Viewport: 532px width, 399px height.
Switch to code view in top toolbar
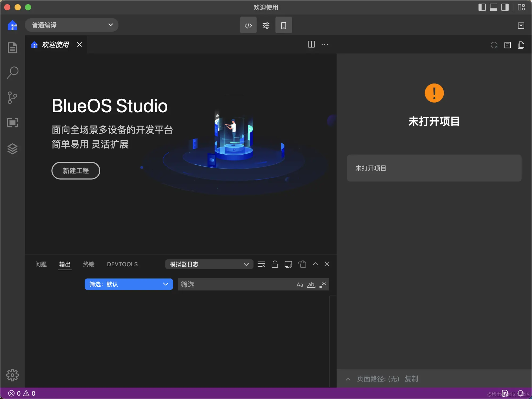[248, 25]
